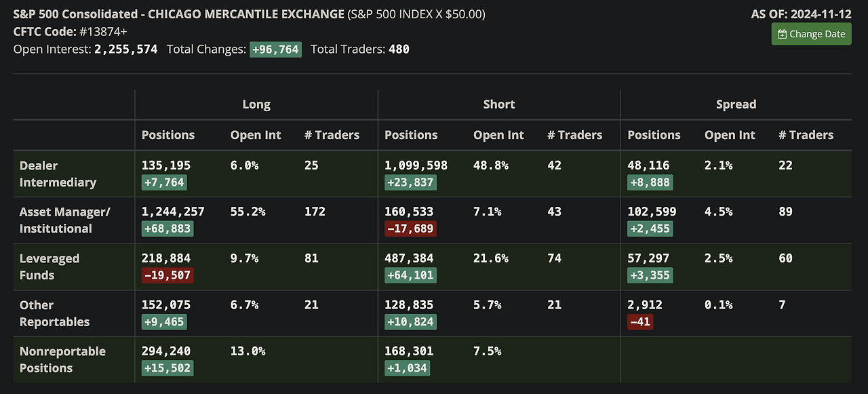Click the Change Date button

point(811,34)
